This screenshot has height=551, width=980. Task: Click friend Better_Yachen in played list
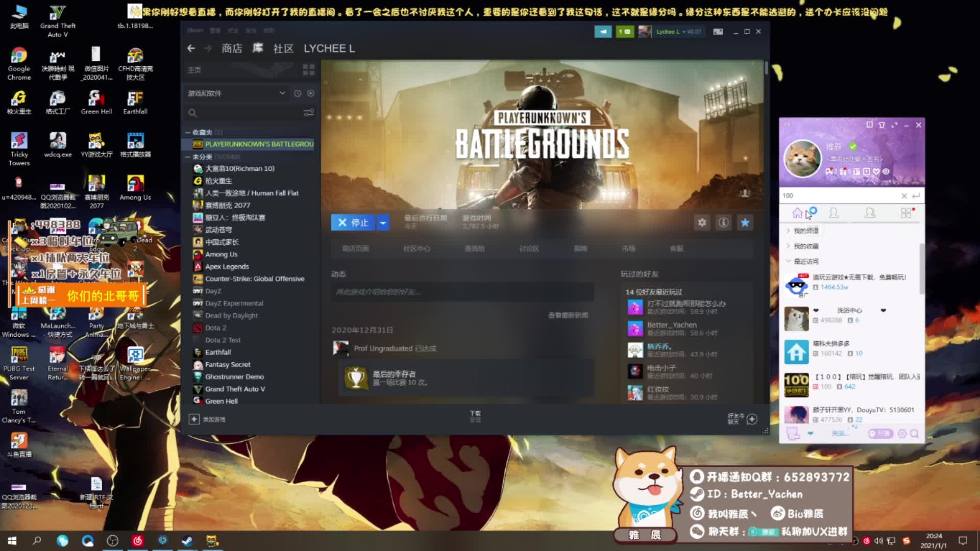[x=672, y=325]
